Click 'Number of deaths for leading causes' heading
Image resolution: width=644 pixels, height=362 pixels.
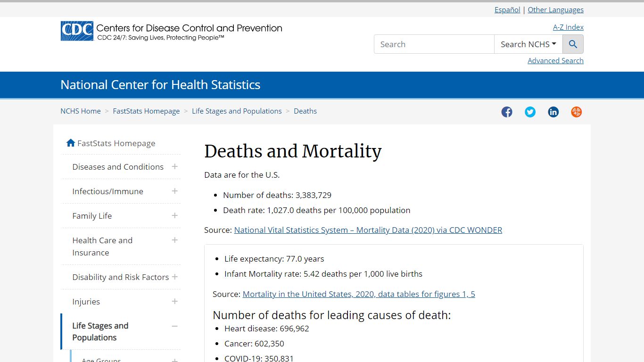tap(332, 315)
